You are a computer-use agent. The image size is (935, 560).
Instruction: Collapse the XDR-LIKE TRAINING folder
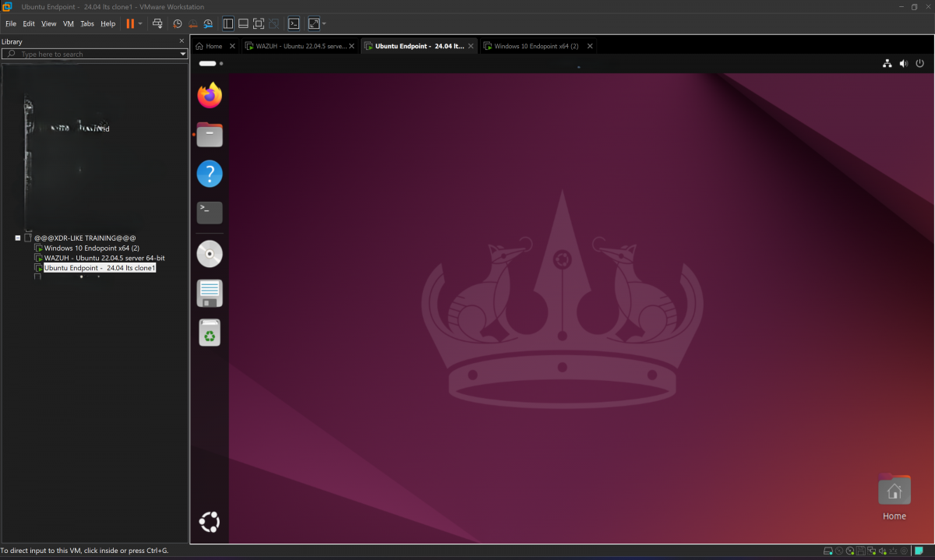(17, 238)
